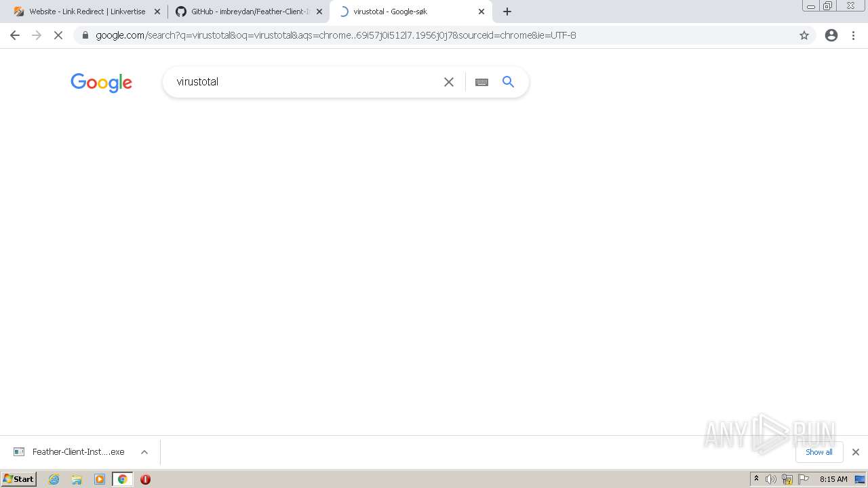Click the show desktop tray button

(860, 479)
